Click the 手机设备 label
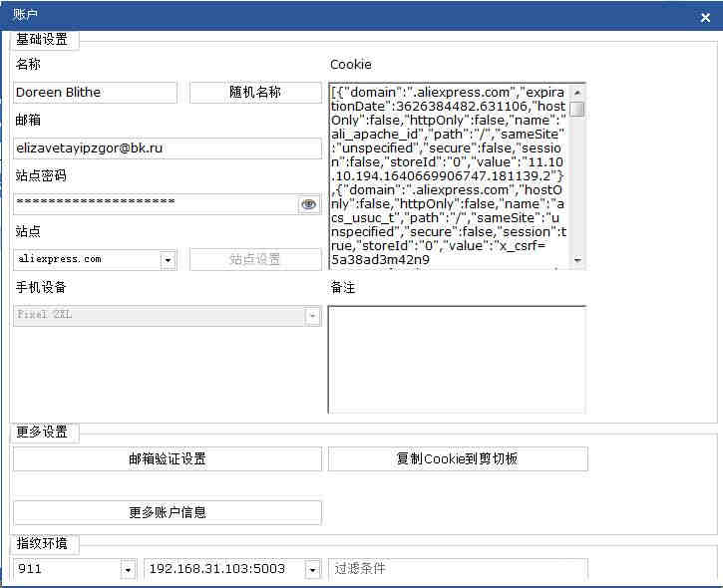 41,288
